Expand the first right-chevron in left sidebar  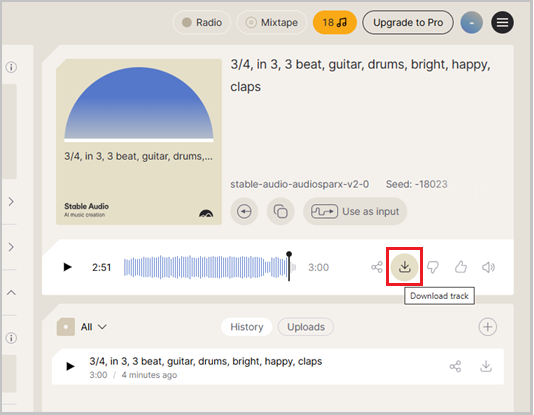[11, 202]
